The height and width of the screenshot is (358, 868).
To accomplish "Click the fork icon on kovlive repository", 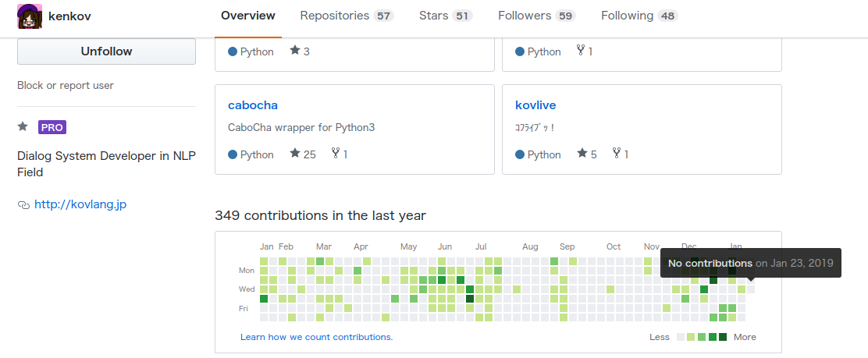I will click(617, 154).
